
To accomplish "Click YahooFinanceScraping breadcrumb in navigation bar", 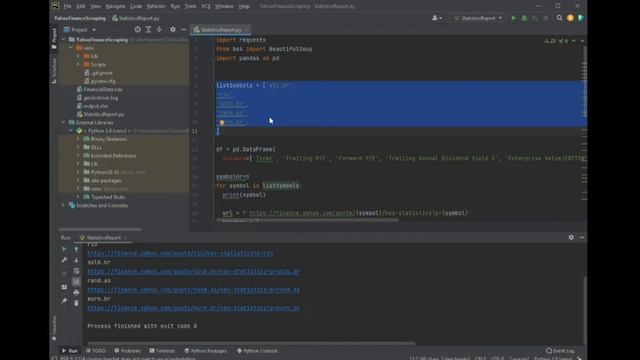I will (80, 18).
